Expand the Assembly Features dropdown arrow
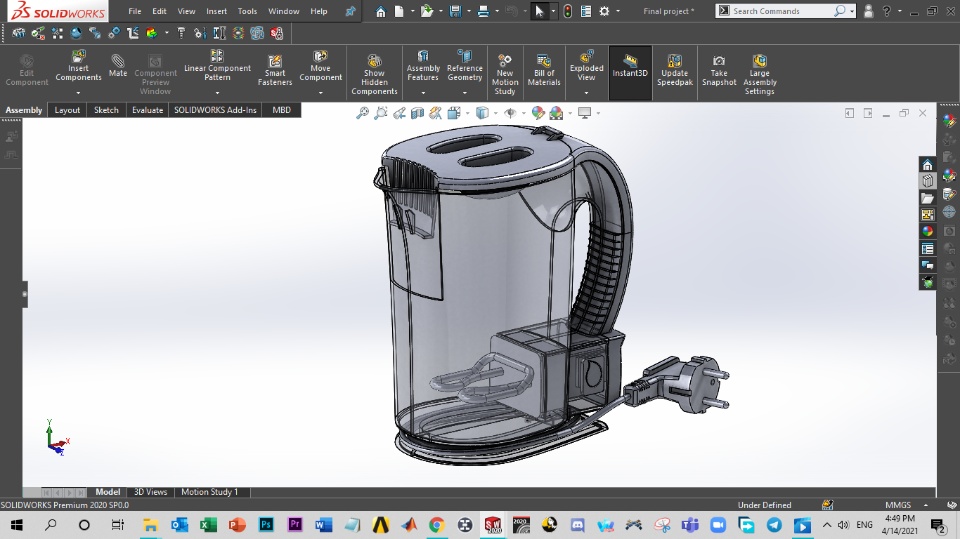This screenshot has height=539, width=960. pyautogui.click(x=423, y=93)
